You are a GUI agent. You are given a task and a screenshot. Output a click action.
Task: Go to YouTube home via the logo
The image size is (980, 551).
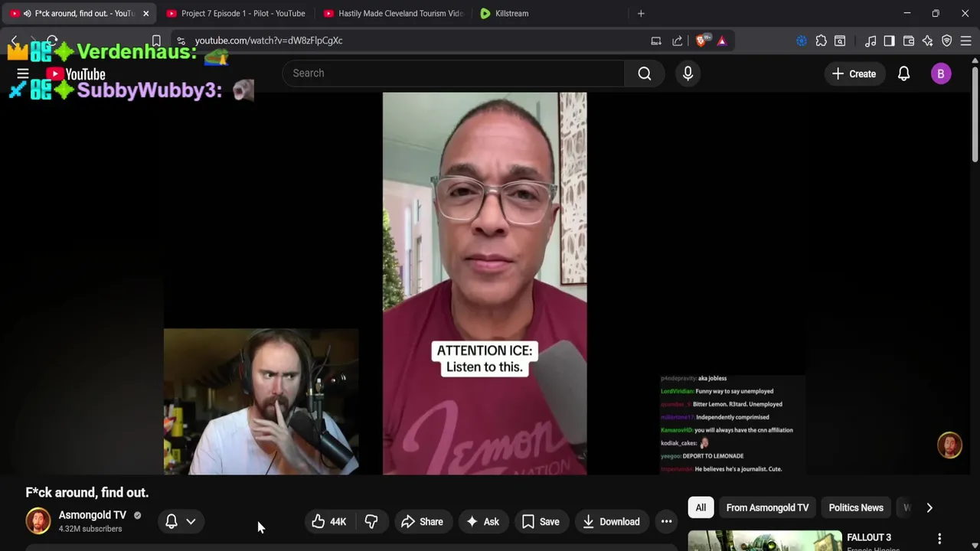[76, 74]
